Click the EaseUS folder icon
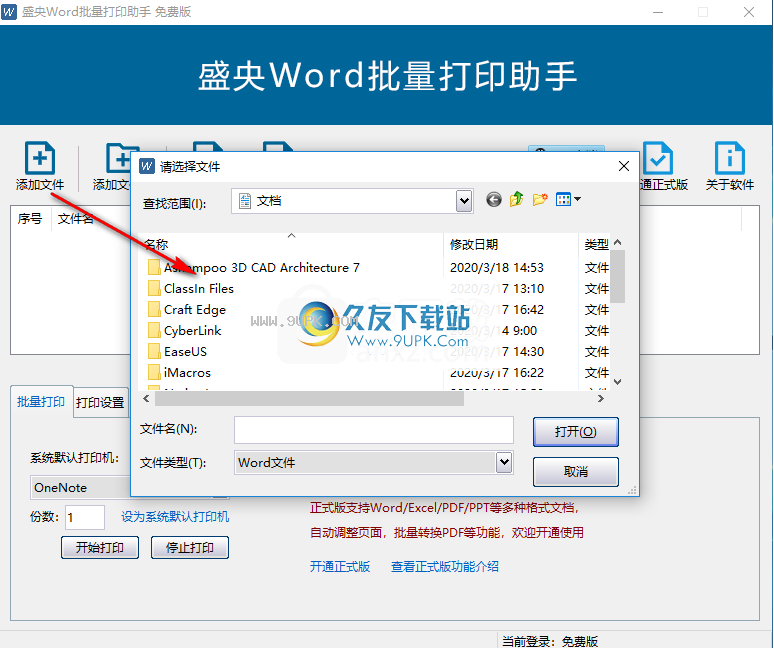 coord(154,351)
